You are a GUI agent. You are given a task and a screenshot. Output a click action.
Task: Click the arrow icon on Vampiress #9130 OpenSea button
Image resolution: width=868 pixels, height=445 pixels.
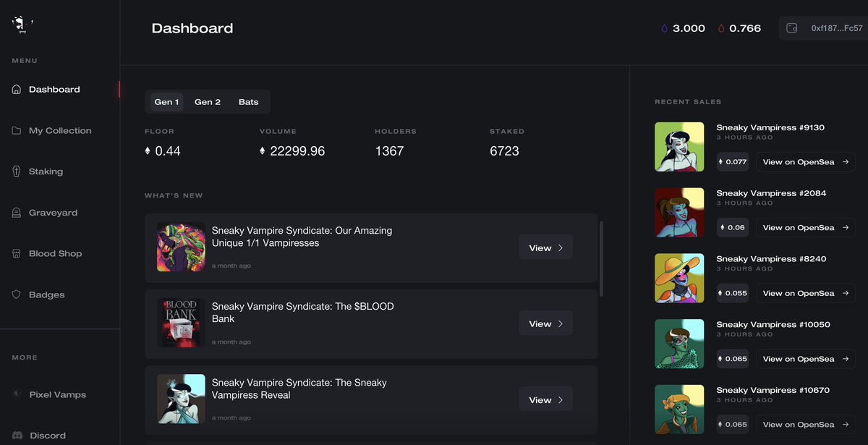(x=845, y=162)
